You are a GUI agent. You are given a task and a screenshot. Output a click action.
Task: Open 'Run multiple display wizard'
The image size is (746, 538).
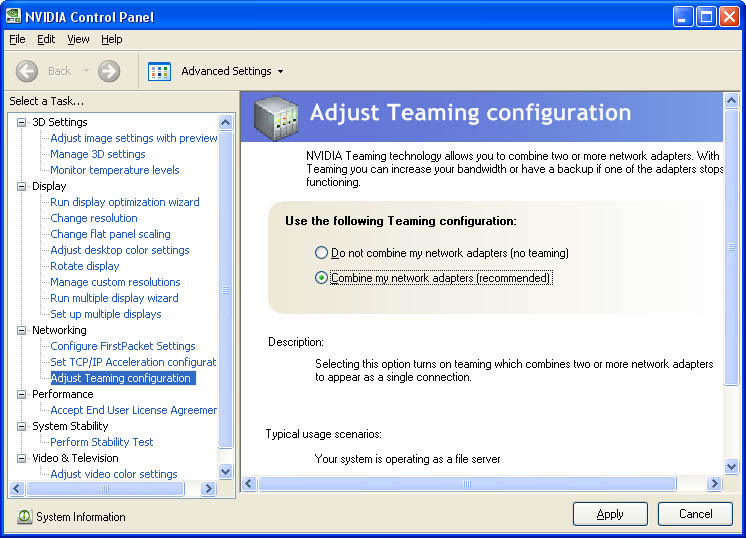click(114, 298)
